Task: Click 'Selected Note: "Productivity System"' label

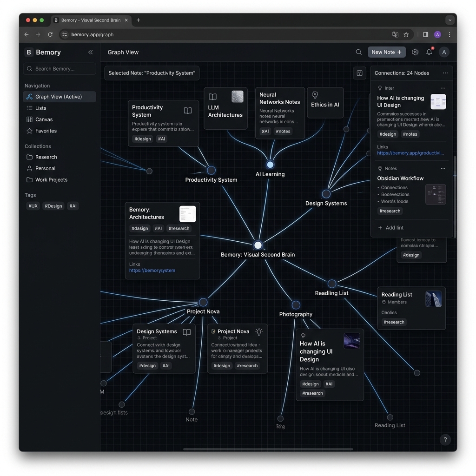Action: (152, 73)
